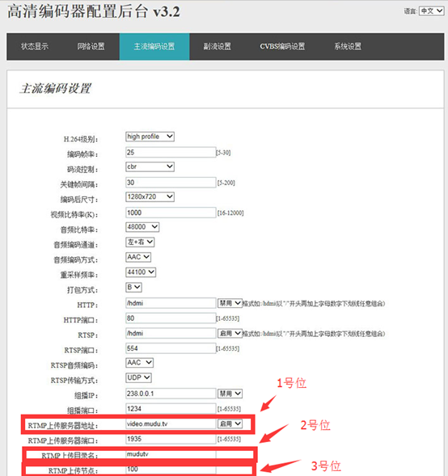The image size is (448, 476).
Task: Open the RTMP上传服务器地址 启用 dropdown
Action: [x=230, y=423]
